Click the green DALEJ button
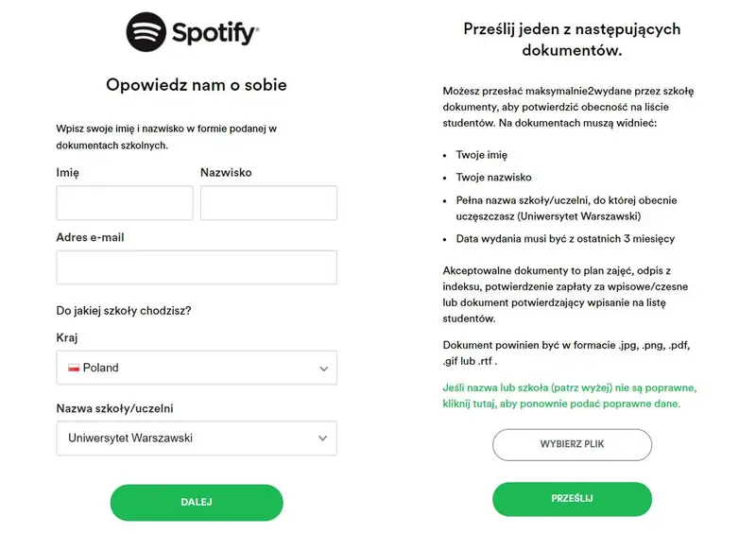The height and width of the screenshot is (533, 756). (x=197, y=502)
